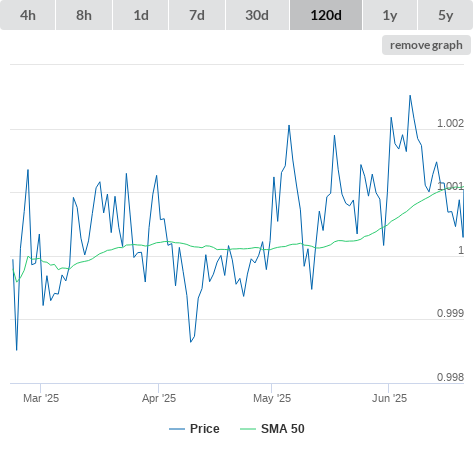Click the lowest price dip before March

pyautogui.click(x=17, y=350)
